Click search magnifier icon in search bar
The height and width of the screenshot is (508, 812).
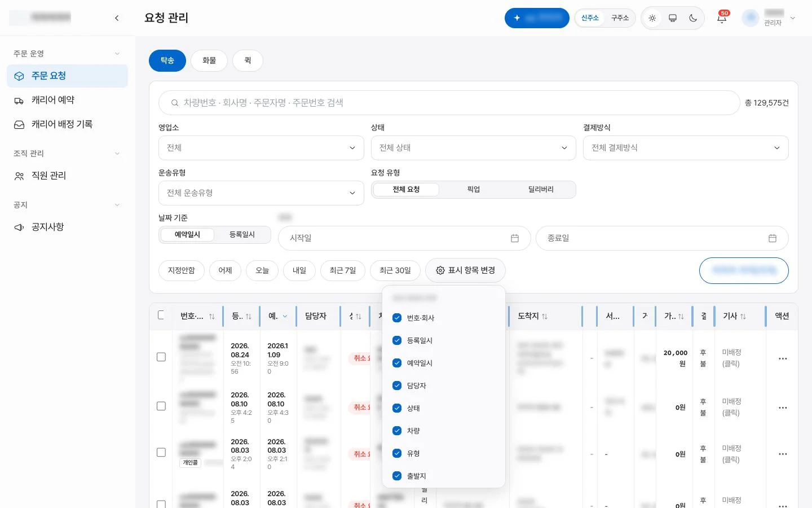pos(175,103)
